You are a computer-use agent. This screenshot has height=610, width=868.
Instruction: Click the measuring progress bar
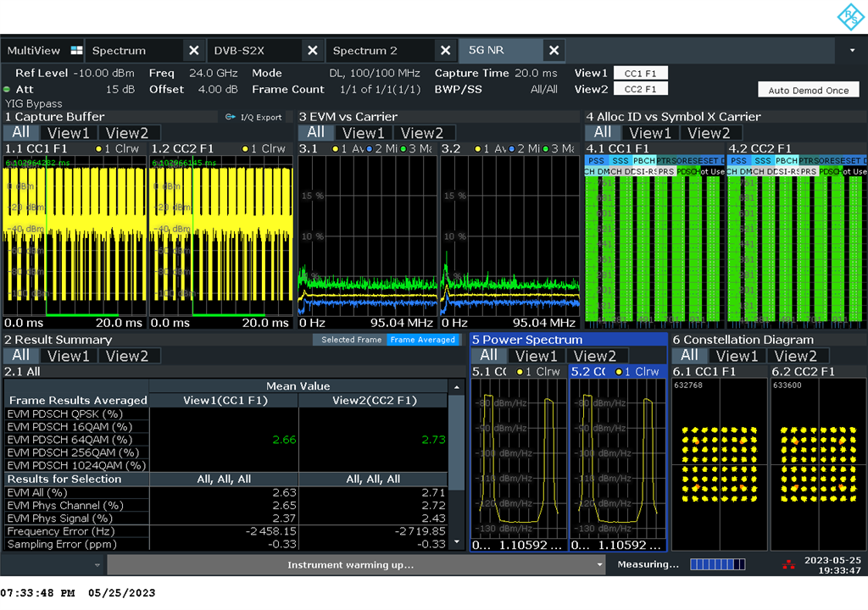717,564
